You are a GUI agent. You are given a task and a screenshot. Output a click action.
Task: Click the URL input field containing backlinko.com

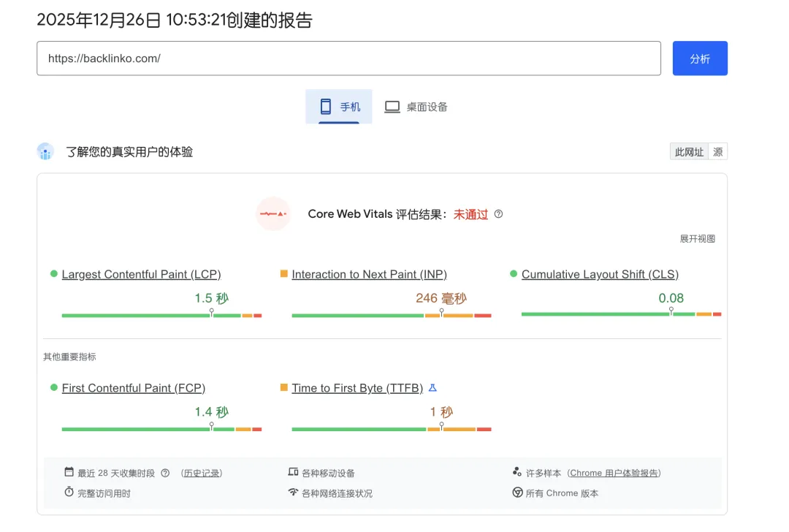click(348, 58)
